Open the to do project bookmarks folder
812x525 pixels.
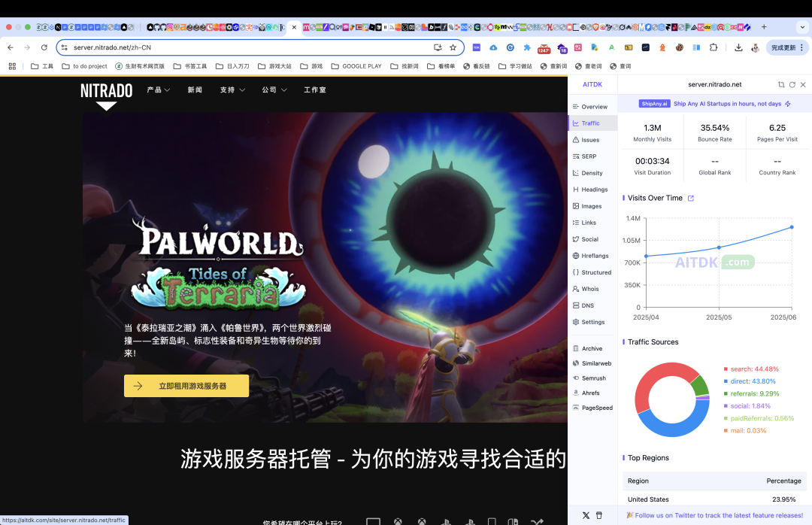point(84,66)
